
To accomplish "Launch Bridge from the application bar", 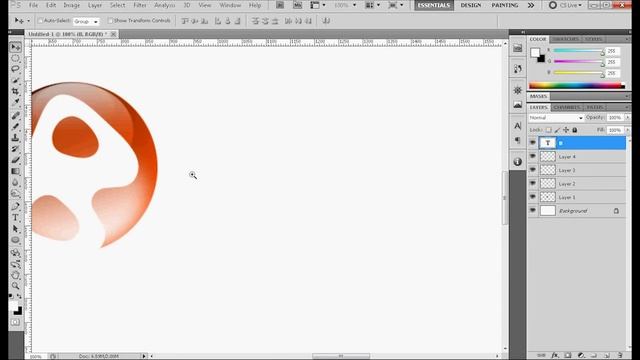I will pyautogui.click(x=280, y=5).
